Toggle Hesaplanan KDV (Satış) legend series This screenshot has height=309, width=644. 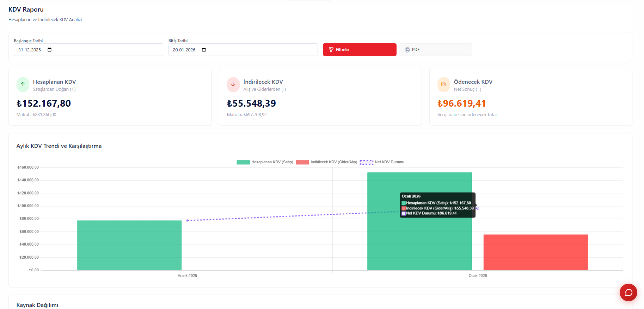click(x=265, y=162)
